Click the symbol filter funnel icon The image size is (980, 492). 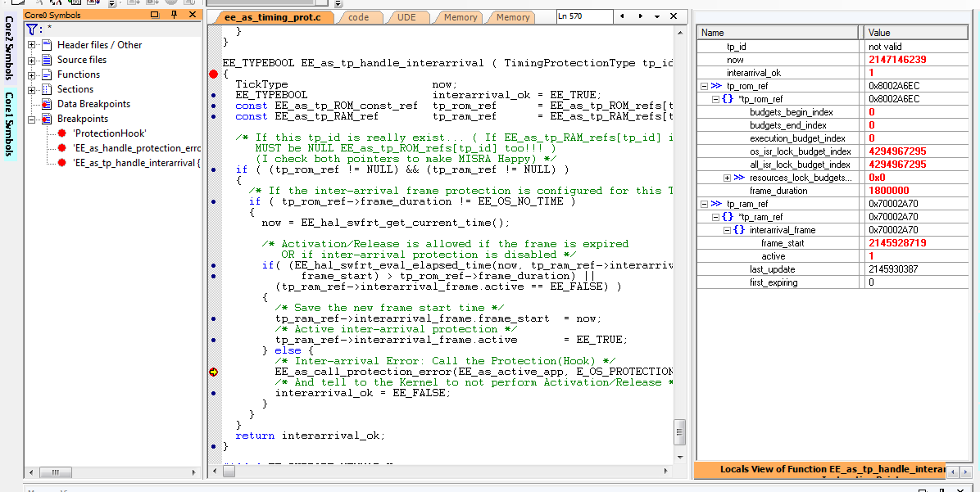coord(31,29)
